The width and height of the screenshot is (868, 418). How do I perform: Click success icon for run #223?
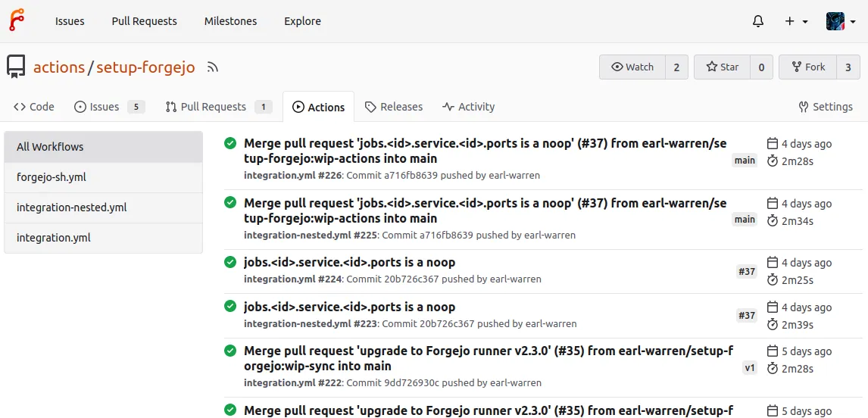click(x=230, y=307)
